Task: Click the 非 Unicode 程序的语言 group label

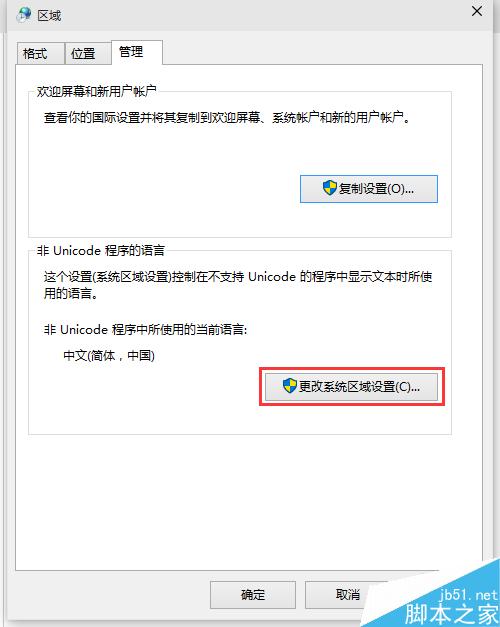Action: (x=101, y=251)
